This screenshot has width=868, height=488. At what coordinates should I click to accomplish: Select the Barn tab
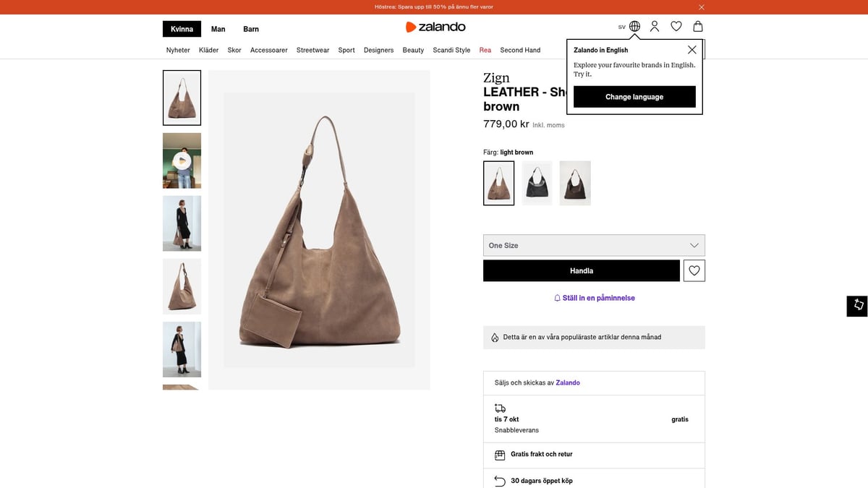point(251,29)
